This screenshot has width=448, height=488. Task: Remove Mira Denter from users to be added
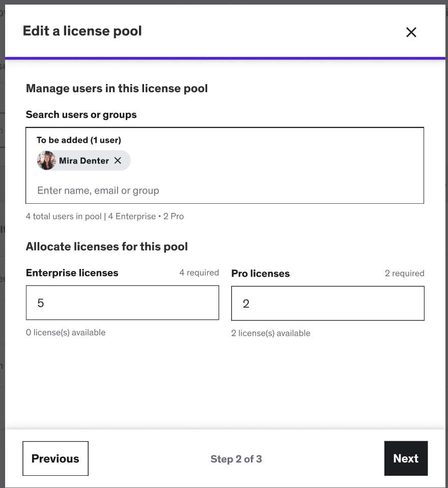(118, 160)
